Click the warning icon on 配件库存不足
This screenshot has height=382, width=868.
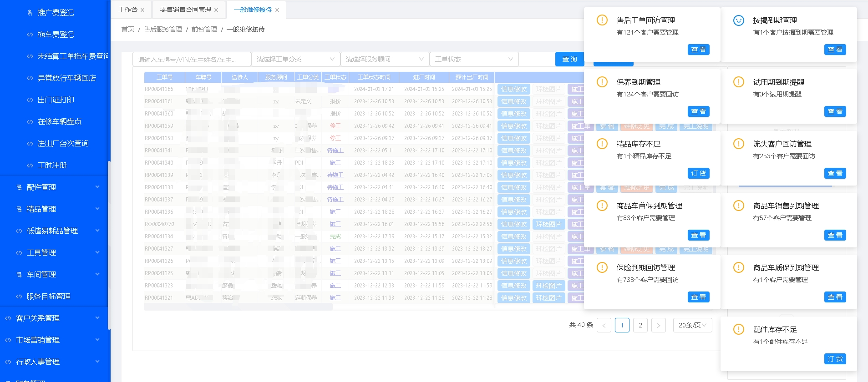(x=739, y=329)
